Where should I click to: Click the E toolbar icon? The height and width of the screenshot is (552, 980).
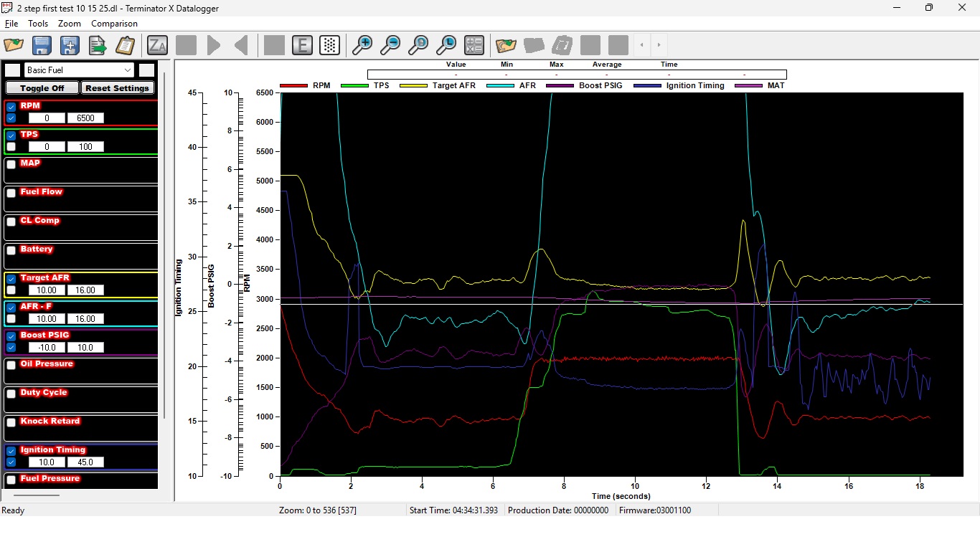(302, 45)
